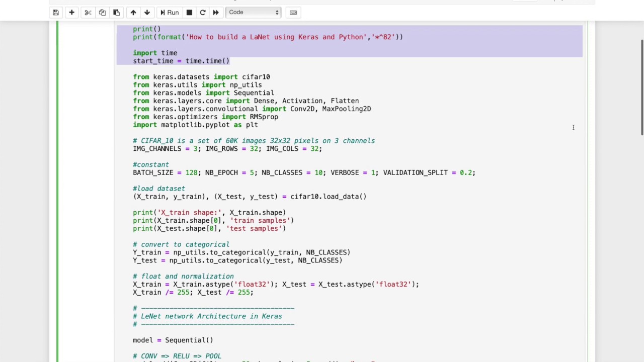Click 'from keras.models import Sequential' line
This screenshot has width=644, height=362.
[203, 93]
